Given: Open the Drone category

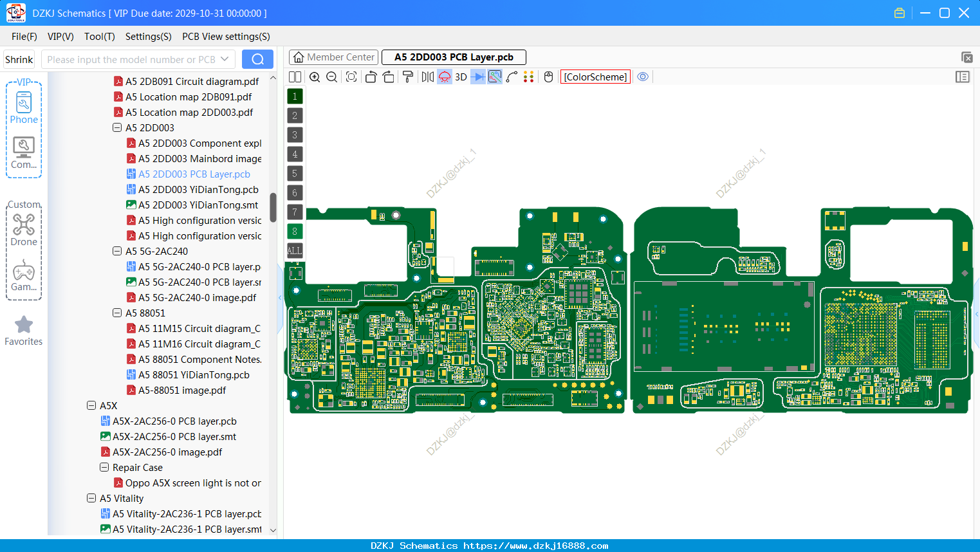Looking at the screenshot, I should (x=24, y=230).
